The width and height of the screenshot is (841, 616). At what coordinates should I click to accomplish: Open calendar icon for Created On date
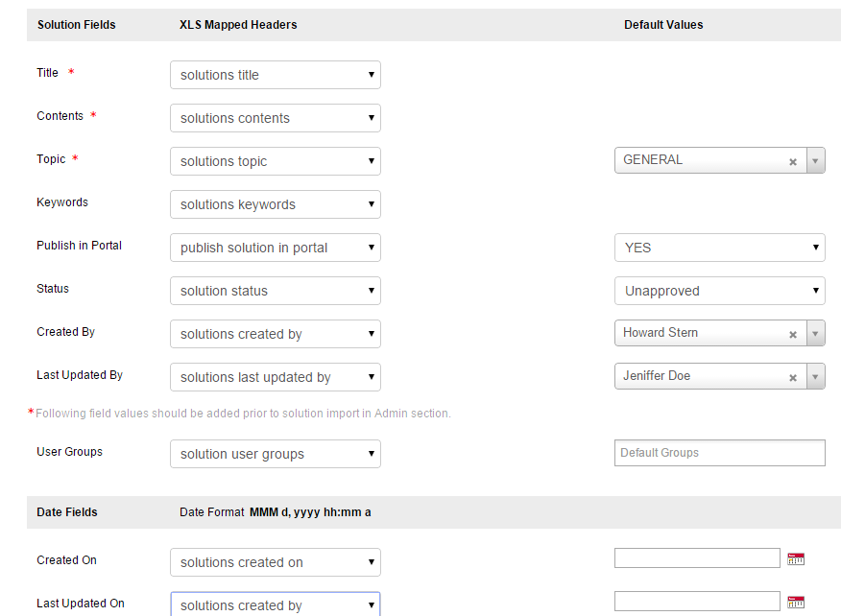(795, 559)
